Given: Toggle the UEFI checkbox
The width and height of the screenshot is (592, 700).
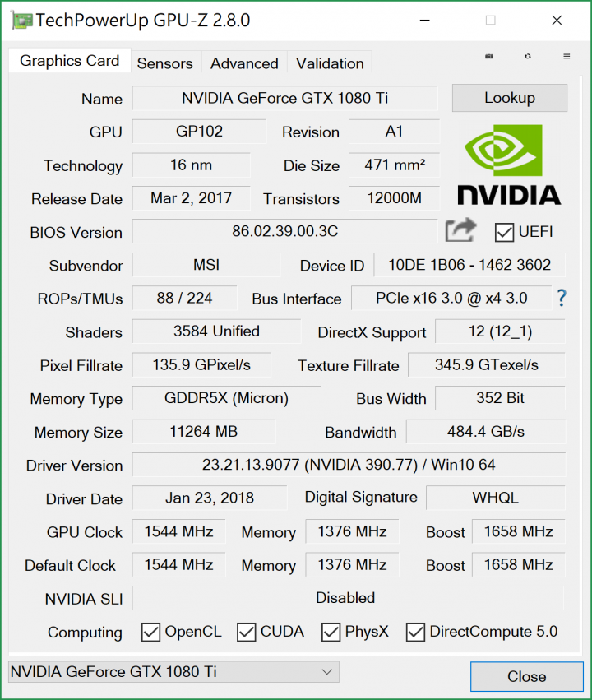Looking at the screenshot, I should coord(504,232).
